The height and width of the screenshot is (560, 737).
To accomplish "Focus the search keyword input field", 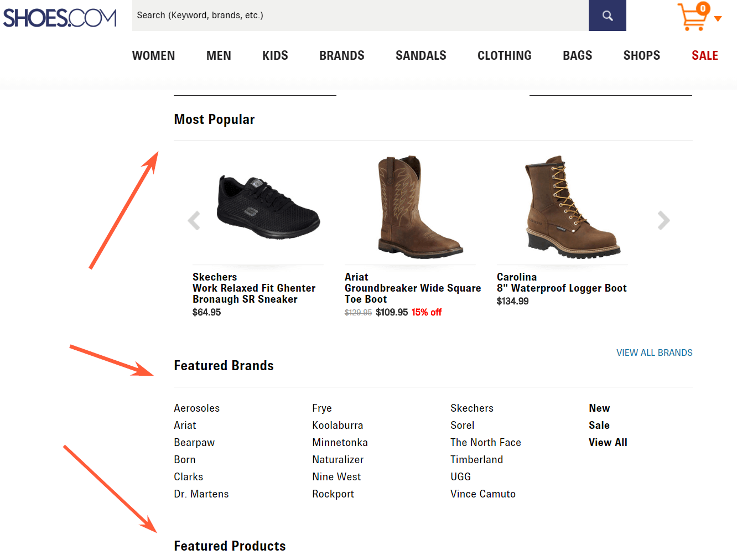I will tap(360, 15).
